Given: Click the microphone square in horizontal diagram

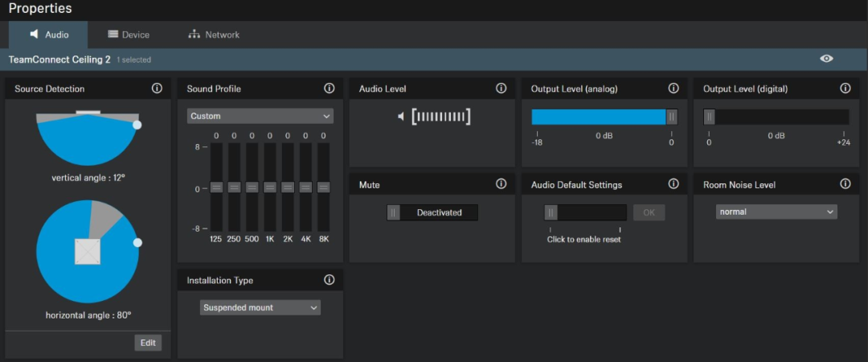Looking at the screenshot, I should coord(88,252).
